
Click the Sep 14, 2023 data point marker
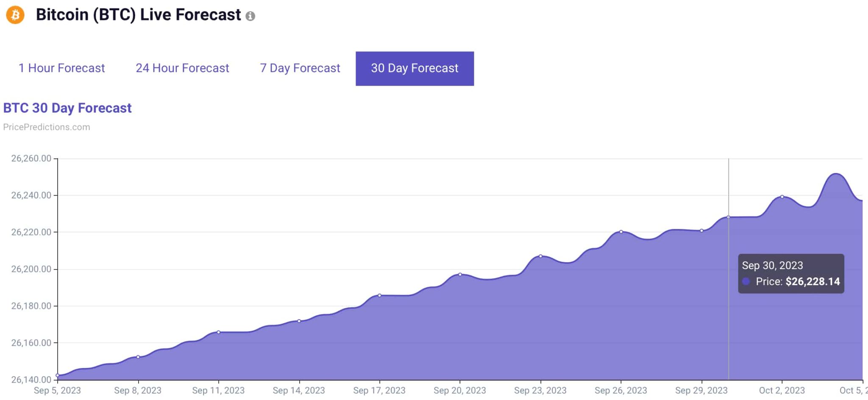299,321
